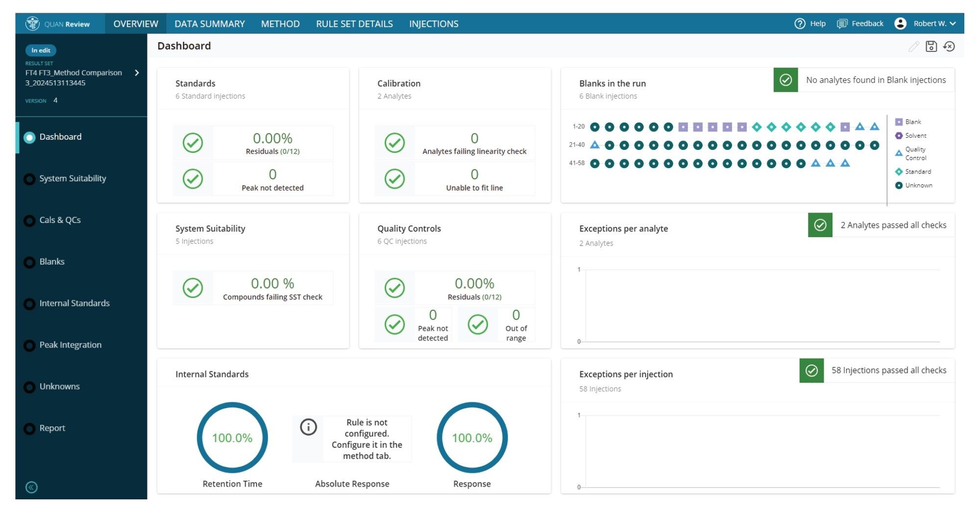Select Unknowns in the sidebar
The image size is (980, 516).
82,387
